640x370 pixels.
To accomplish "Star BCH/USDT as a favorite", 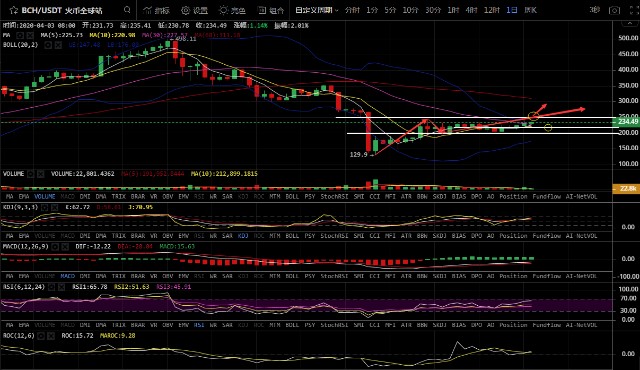I will [x=13, y=10].
